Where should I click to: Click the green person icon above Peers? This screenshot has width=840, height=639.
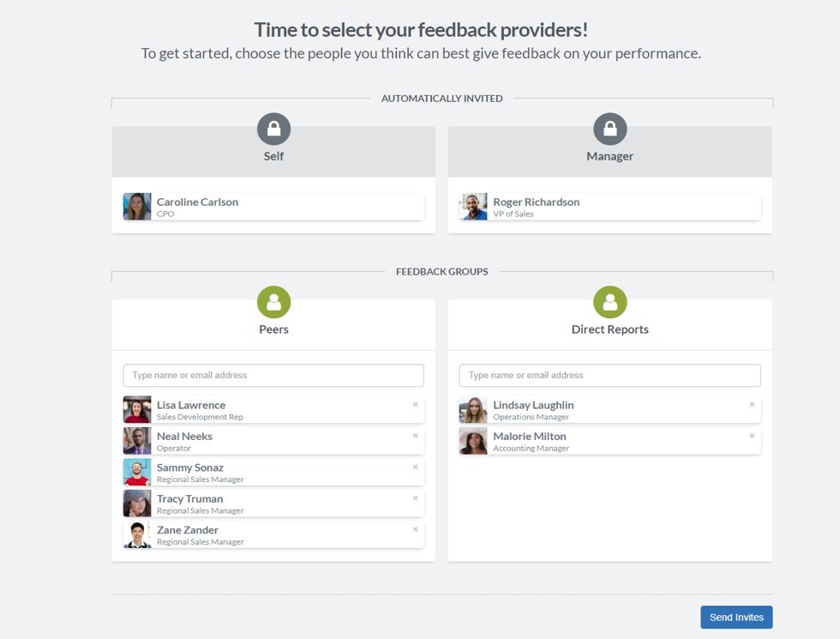[x=273, y=302]
